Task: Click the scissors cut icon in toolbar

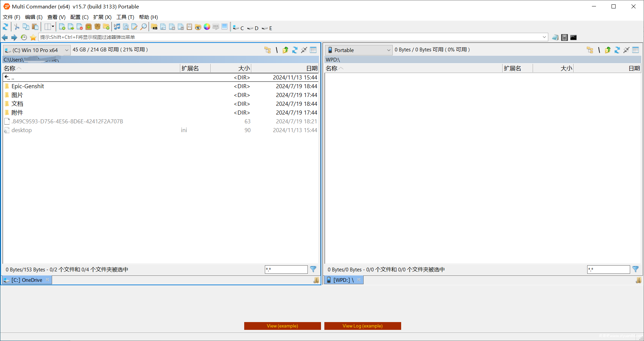Action: pos(17,27)
